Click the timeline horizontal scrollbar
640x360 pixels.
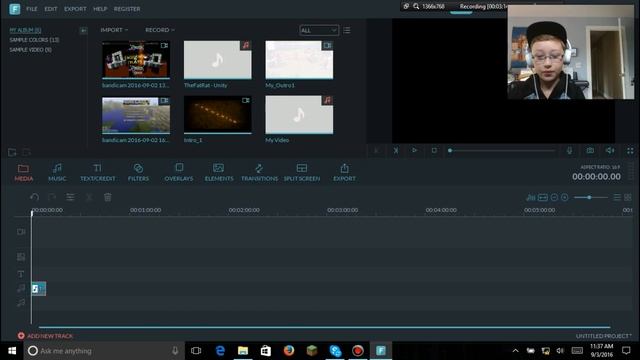(324, 327)
